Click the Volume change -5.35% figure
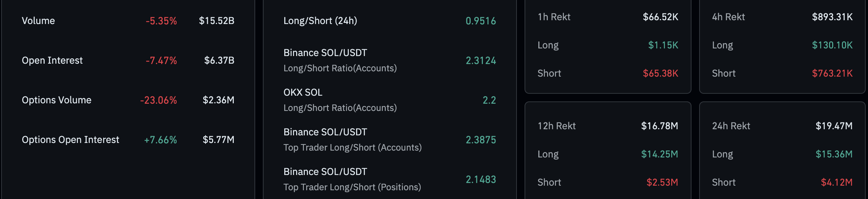 pyautogui.click(x=161, y=21)
